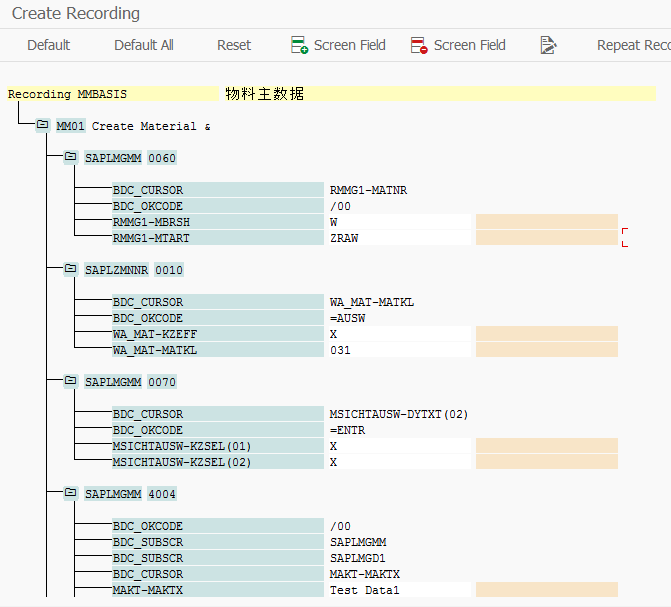Screen dimensions: 671x607
Task: Click the Create Recording title
Action: [x=75, y=13]
